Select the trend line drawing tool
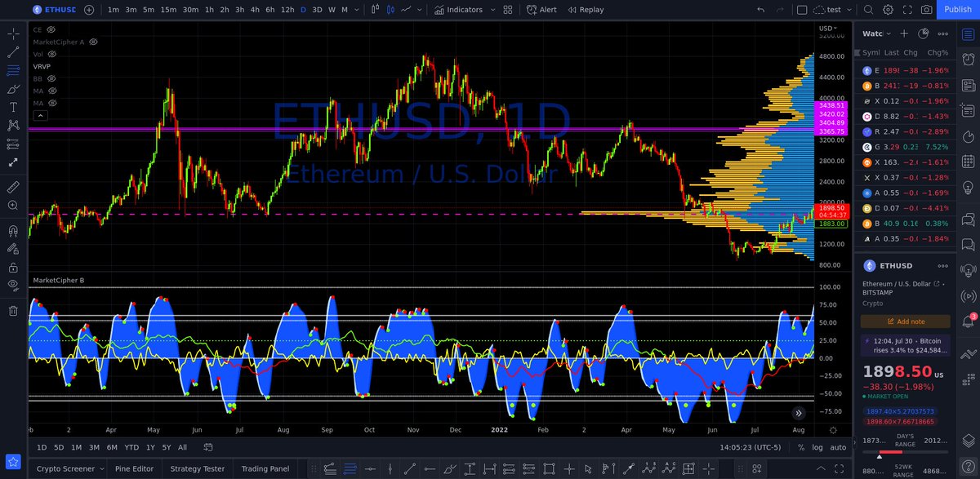Screen dimensions: 980x479 coord(13,52)
